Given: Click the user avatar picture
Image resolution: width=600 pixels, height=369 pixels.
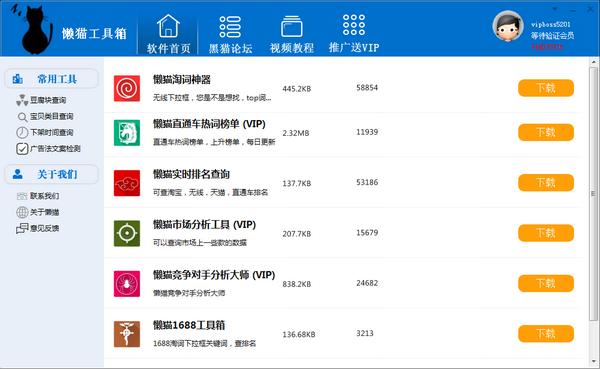Looking at the screenshot, I should tap(508, 26).
